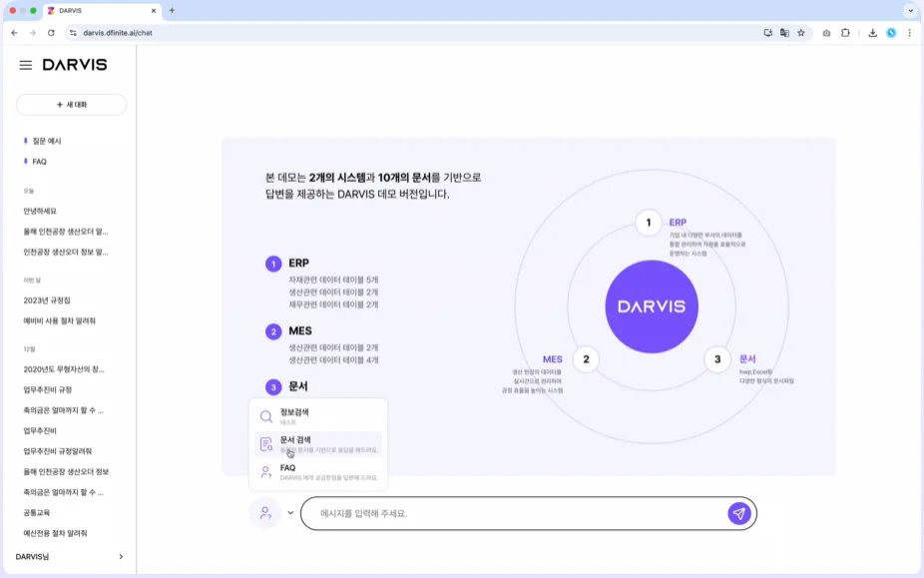The width and height of the screenshot is (924, 578).
Task: Click the numbered 문서 list badge
Action: [273, 387]
